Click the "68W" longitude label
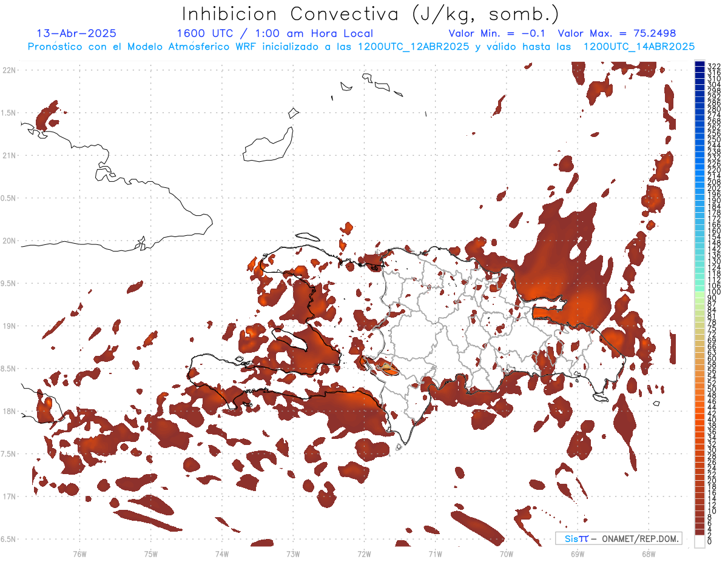728x562 pixels. coord(649,554)
